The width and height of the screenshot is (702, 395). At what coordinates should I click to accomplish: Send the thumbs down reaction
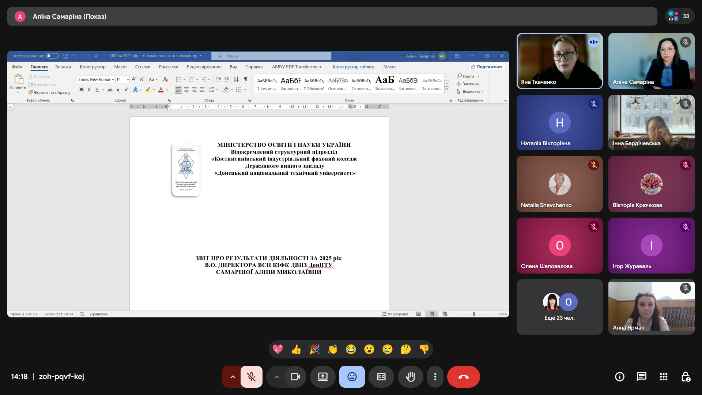coord(424,349)
